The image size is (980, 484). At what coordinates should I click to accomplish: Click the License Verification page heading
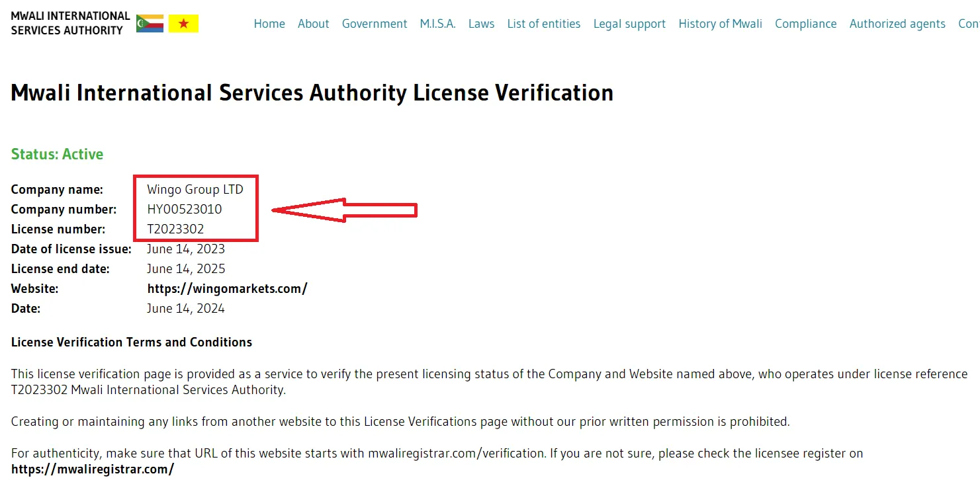click(312, 93)
